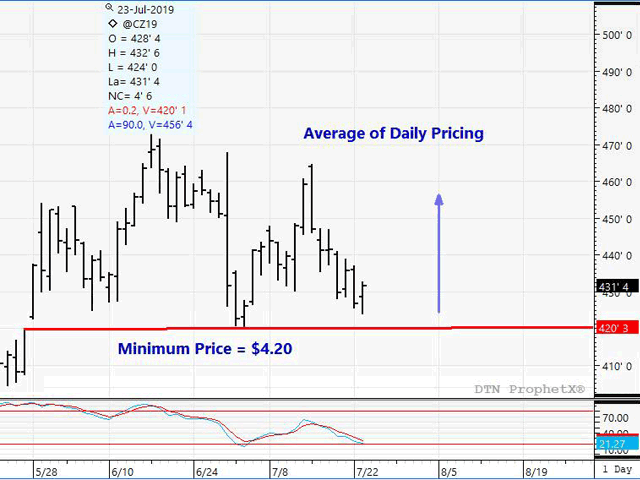640x480 pixels.
Task: Click the 7/8 date axis label
Action: tap(280, 472)
